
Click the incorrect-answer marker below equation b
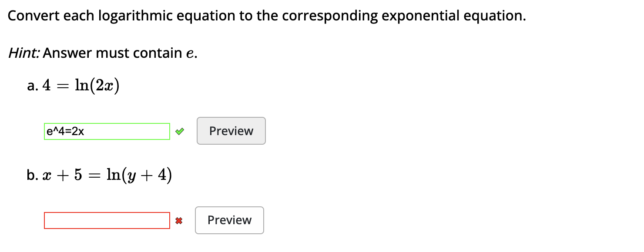[180, 220]
